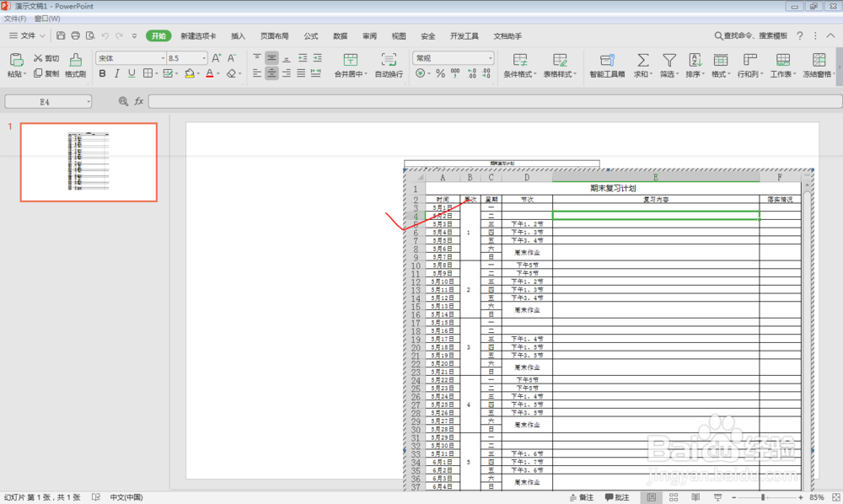Expand quick access toolbar customize arrow
Image resolution: width=843 pixels, height=504 pixels.
pos(134,36)
